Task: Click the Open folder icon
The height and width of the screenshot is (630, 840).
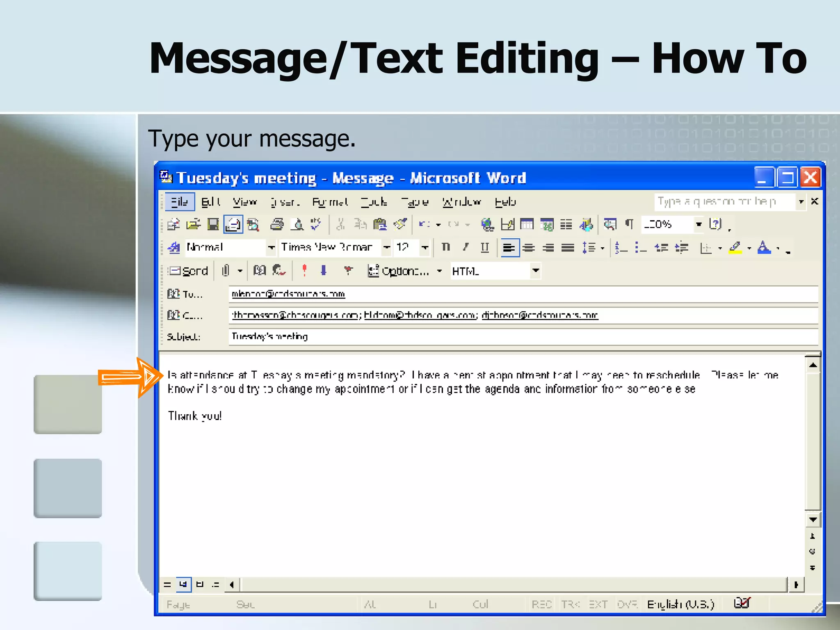Action: click(x=193, y=224)
